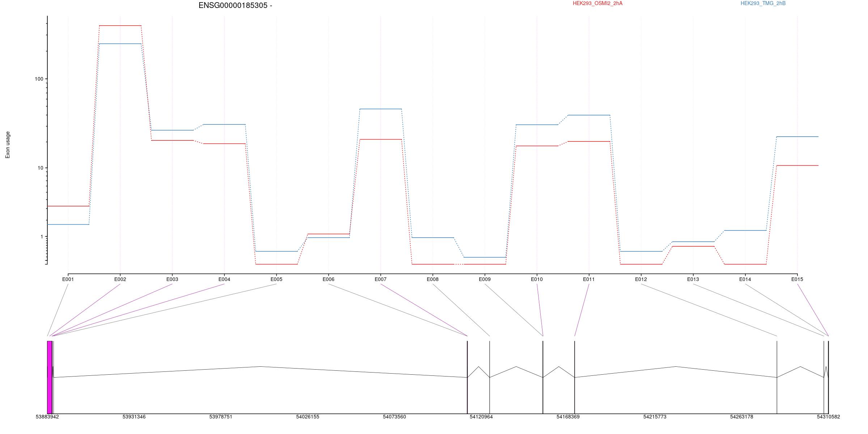The width and height of the screenshot is (868, 434).
Task: Click exon label E012
Action: (641, 279)
